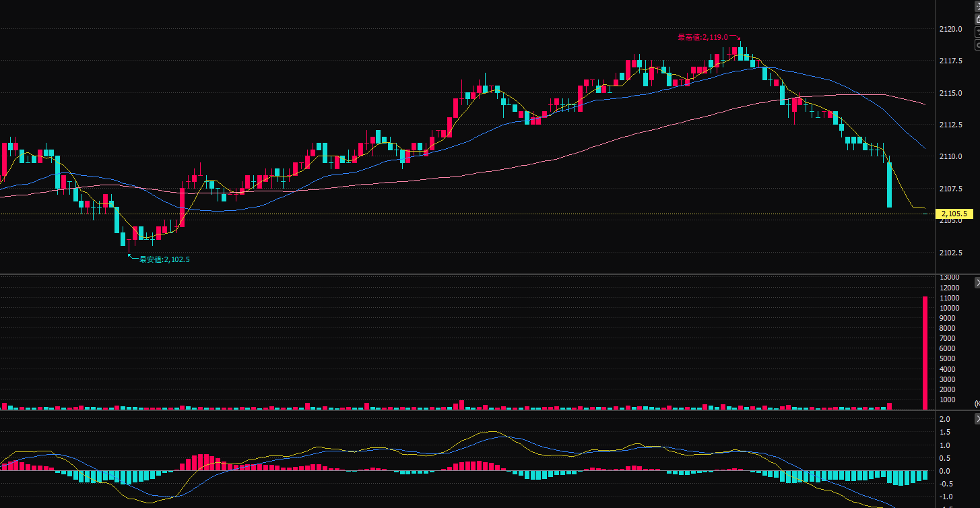Click the divider between volume and MACD panels
This screenshot has width=980, height=508.
tap(471, 410)
